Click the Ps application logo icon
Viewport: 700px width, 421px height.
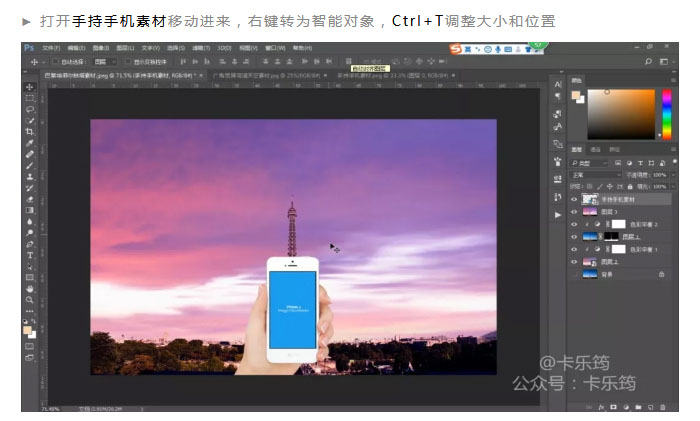[29, 47]
